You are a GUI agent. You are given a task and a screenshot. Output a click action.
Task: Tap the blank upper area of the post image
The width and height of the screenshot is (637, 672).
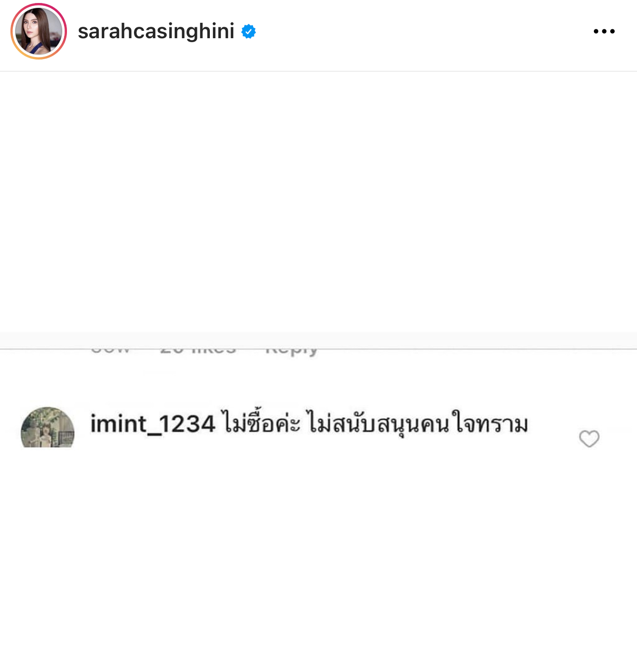click(318, 202)
